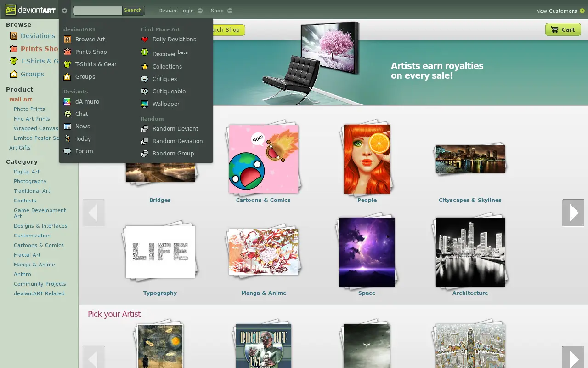Click Random Group dice icon
The height and width of the screenshot is (368, 588).
[145, 154]
